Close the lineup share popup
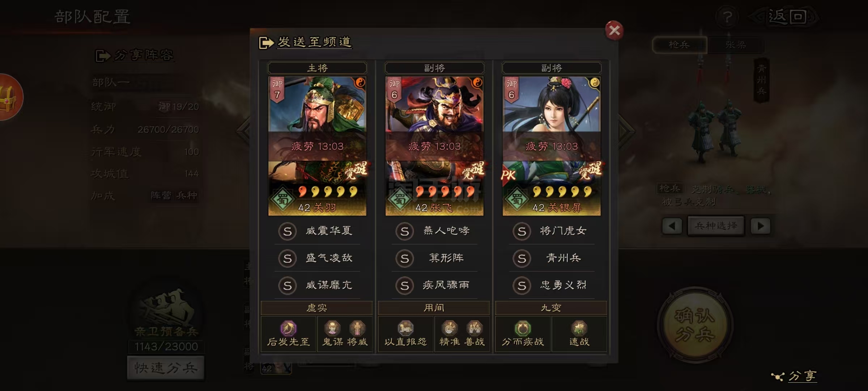 point(614,30)
